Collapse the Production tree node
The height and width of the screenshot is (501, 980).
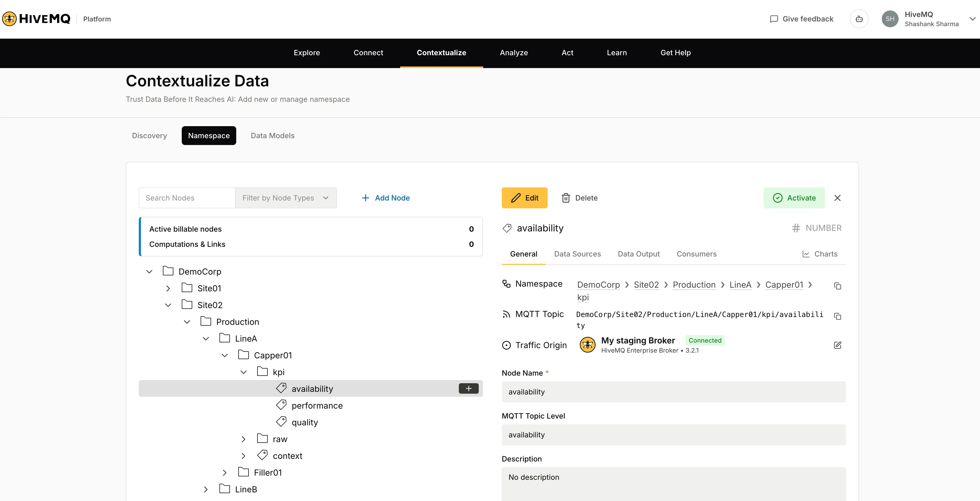tap(187, 322)
